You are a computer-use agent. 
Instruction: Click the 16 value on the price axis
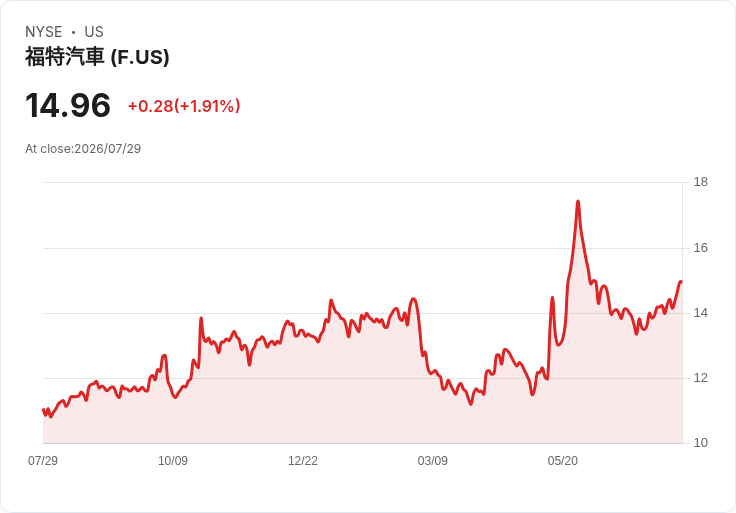pyautogui.click(x=701, y=248)
